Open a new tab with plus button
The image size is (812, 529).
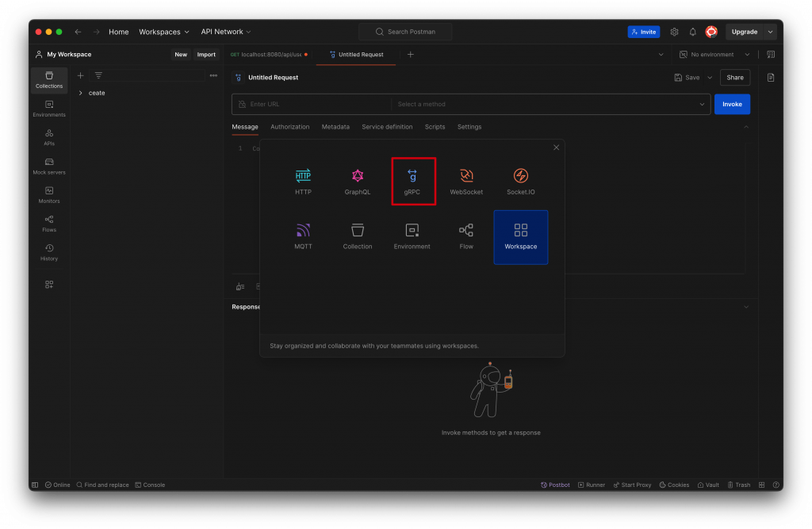point(410,55)
